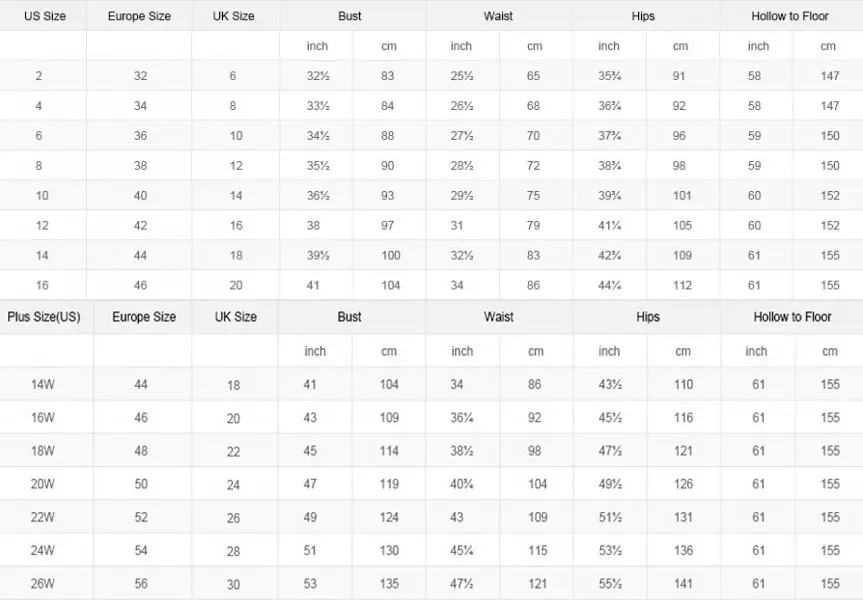Click the 24W row label
Screen dimensions: 863x600
(x=44, y=550)
